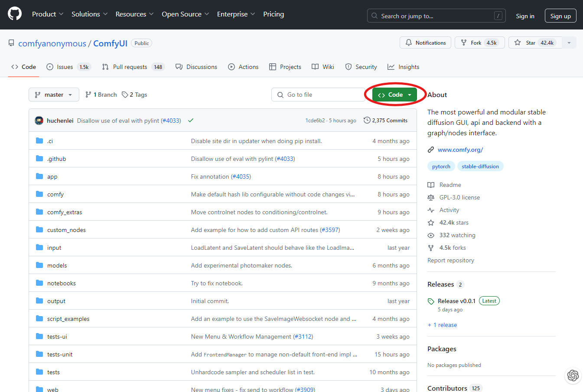View 2 Tags link

pyautogui.click(x=134, y=95)
